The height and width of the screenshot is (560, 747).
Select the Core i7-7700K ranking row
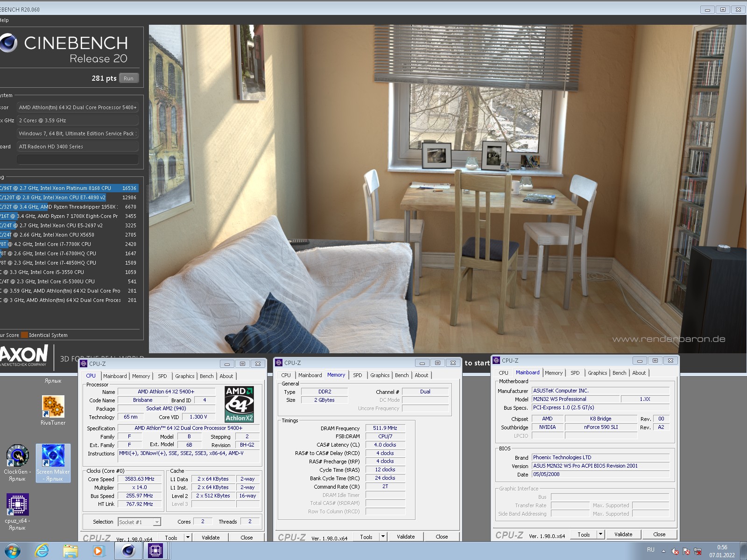69,244
